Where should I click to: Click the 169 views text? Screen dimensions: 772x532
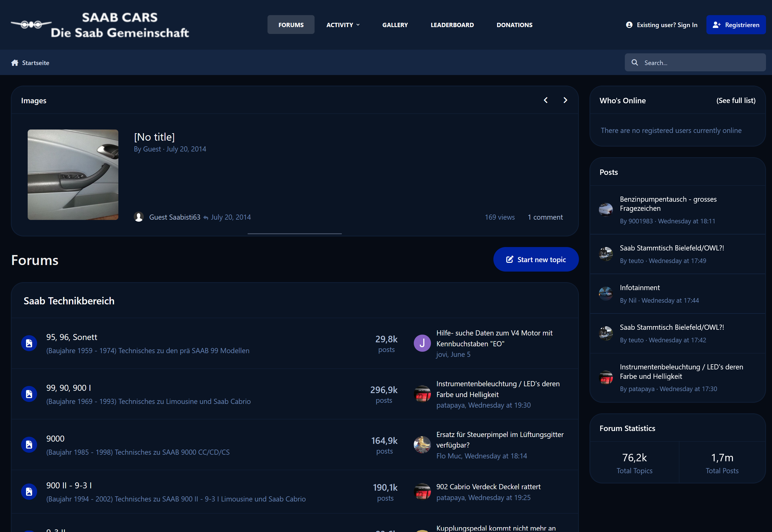[x=500, y=217]
